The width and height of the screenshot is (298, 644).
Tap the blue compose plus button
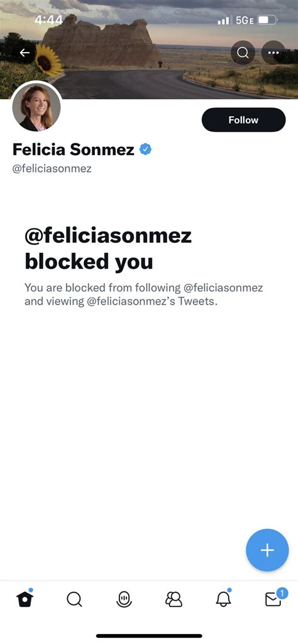pos(267,550)
